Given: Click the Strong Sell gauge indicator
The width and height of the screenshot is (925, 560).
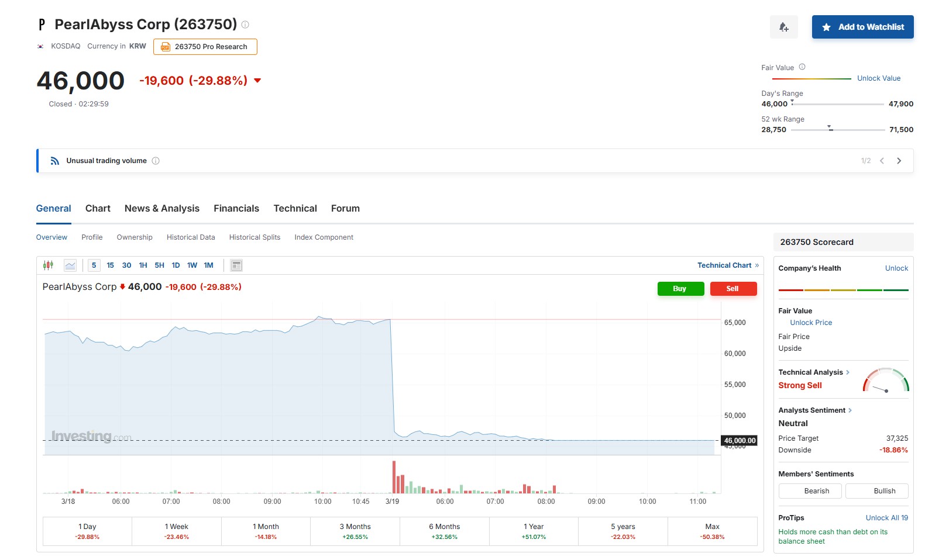Looking at the screenshot, I should point(886,380).
